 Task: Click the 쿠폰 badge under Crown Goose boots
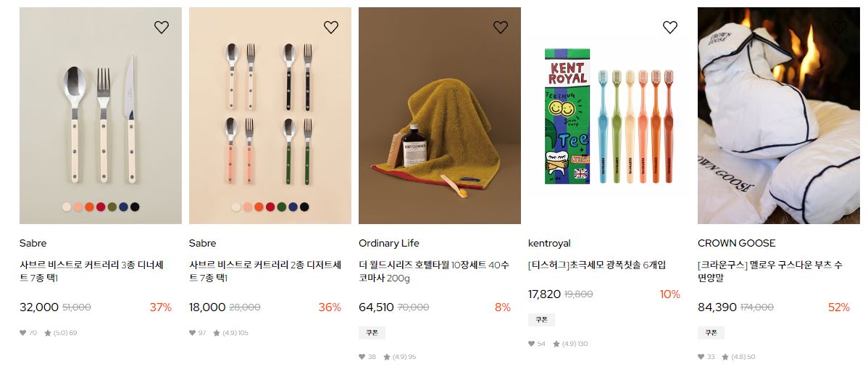(x=711, y=333)
